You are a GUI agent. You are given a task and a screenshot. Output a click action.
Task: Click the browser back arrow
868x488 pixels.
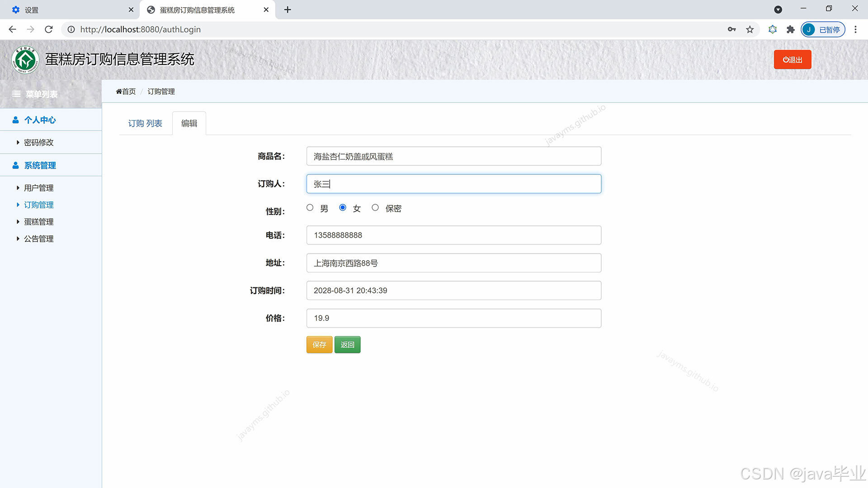(x=12, y=29)
